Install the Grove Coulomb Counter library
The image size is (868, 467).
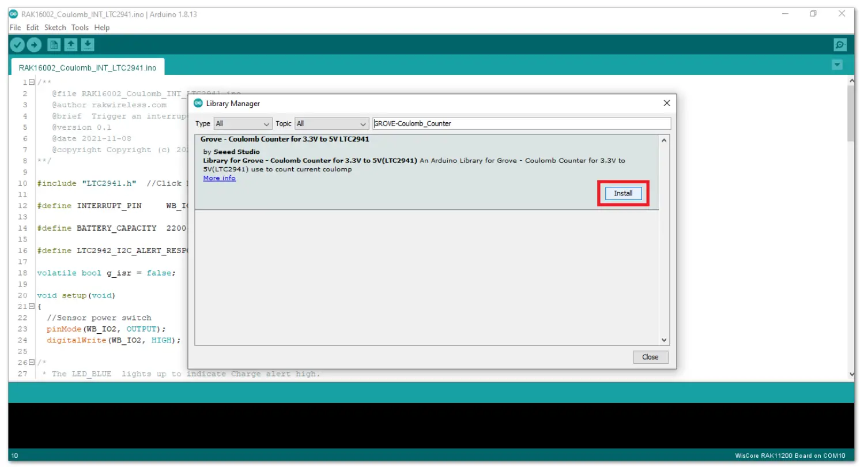click(623, 193)
